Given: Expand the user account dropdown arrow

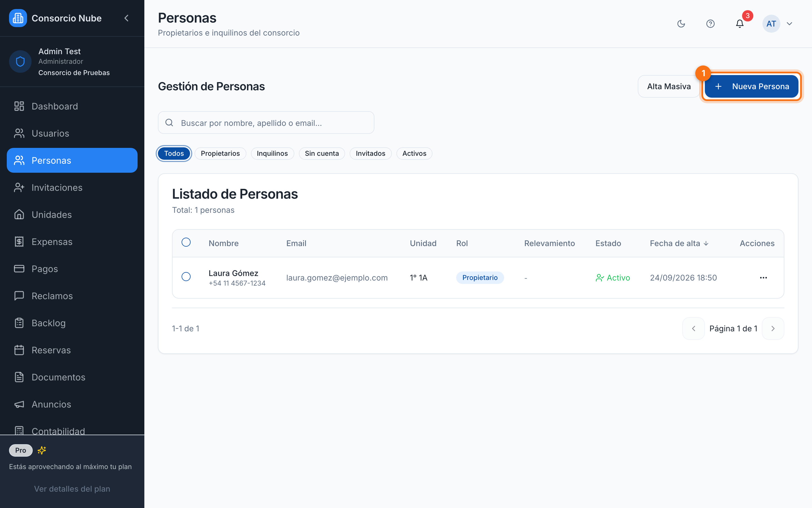Looking at the screenshot, I should pos(789,23).
